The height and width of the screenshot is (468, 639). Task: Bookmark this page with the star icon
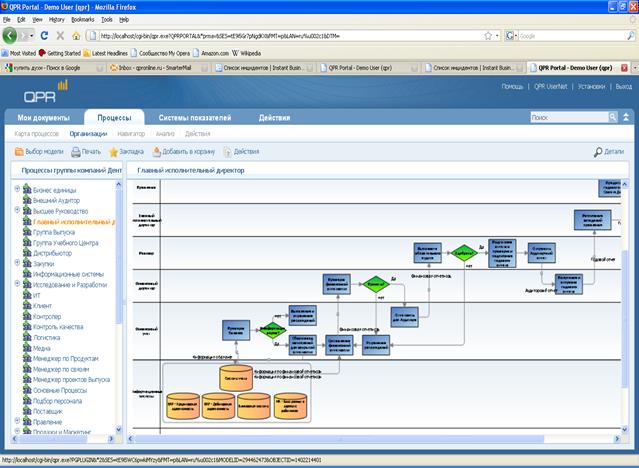pos(488,36)
